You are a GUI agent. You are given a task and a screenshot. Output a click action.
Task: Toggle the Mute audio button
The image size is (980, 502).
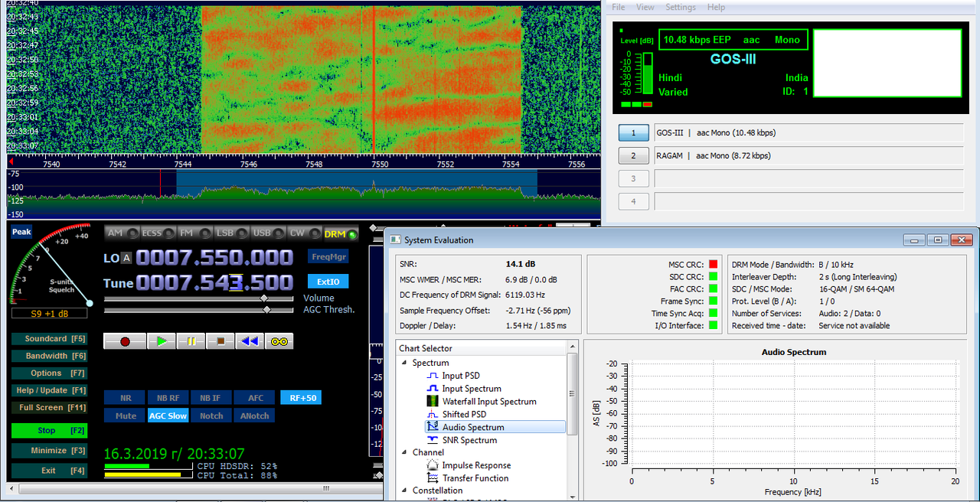point(126,416)
